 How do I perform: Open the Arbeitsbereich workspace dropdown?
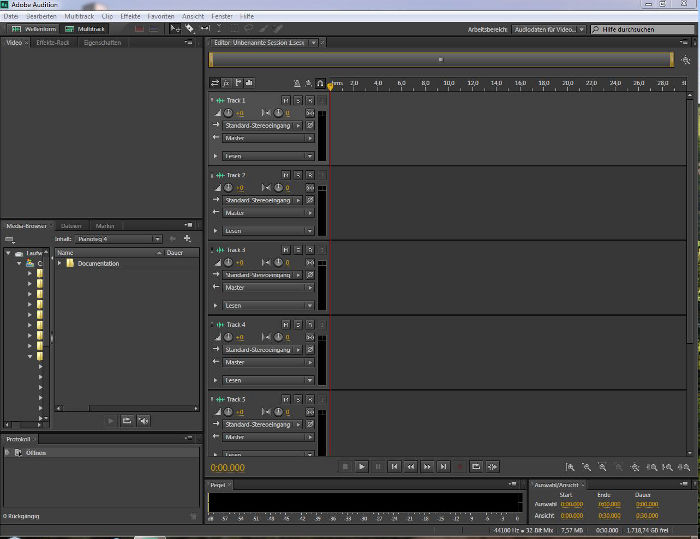[x=549, y=29]
